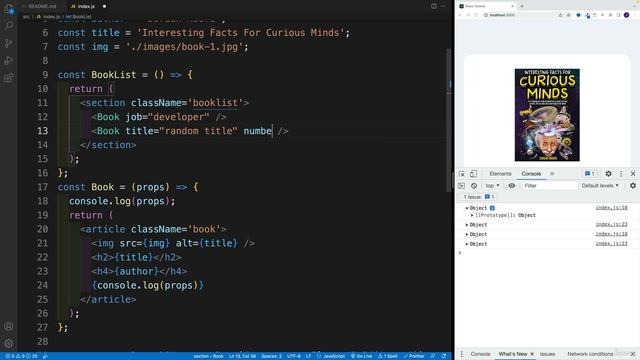Open the Accounts menu in activity bar
Screen dimensions: 640x360
coord(9,326)
